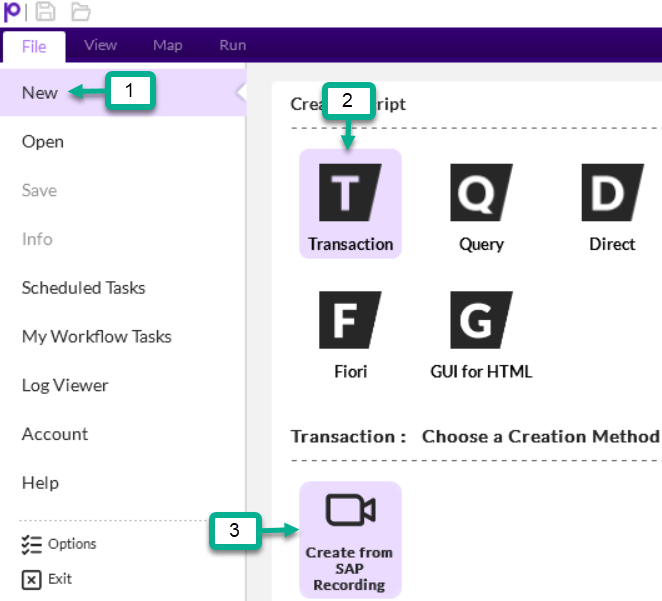Go to Account
This screenshot has height=601, width=662.
coord(55,434)
